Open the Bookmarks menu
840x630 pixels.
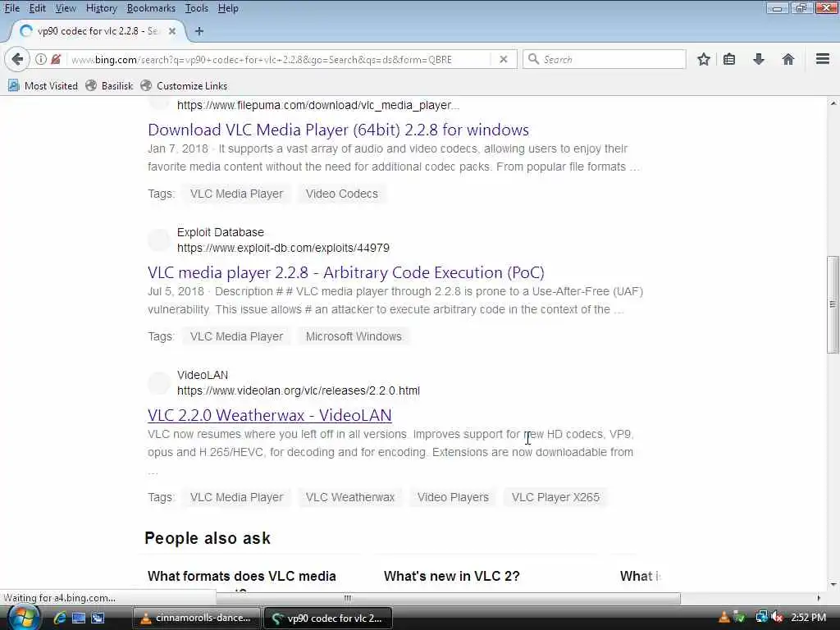click(151, 8)
